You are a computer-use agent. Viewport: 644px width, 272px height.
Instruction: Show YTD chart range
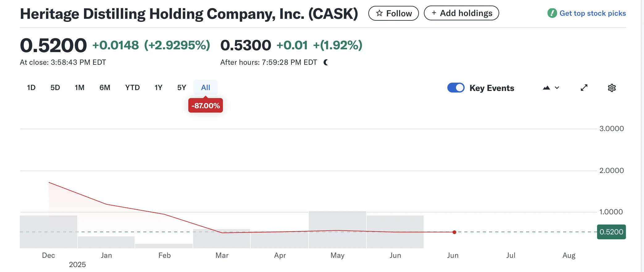pyautogui.click(x=132, y=88)
